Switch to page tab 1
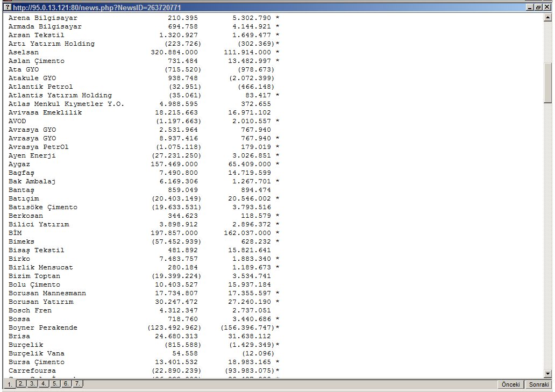 click(10, 384)
